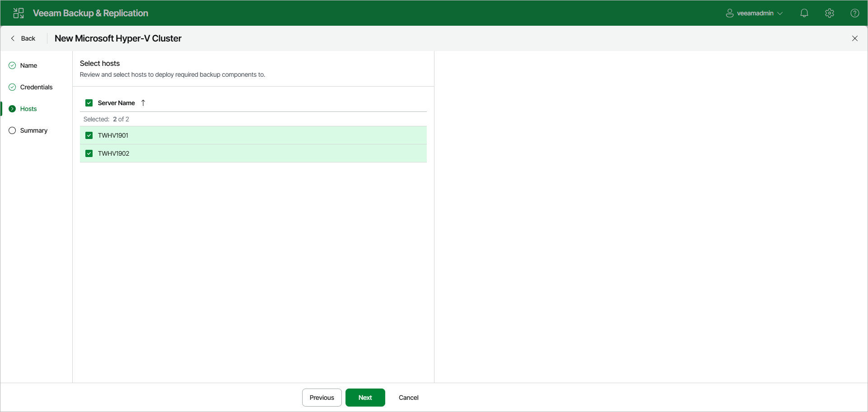Screen dimensions: 868x412
Task: Select the Hosts wizard step
Action: point(28,109)
